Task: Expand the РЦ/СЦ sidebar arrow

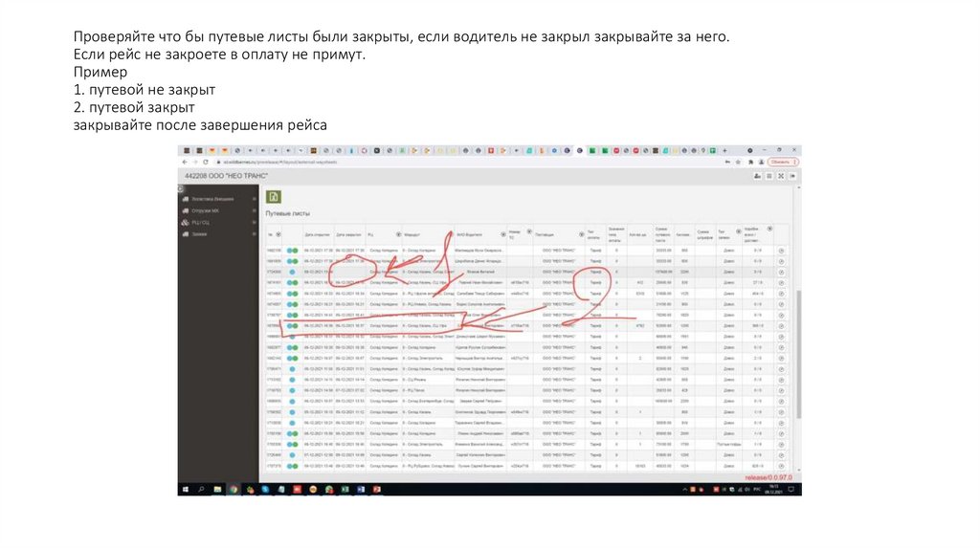Action: [x=255, y=222]
